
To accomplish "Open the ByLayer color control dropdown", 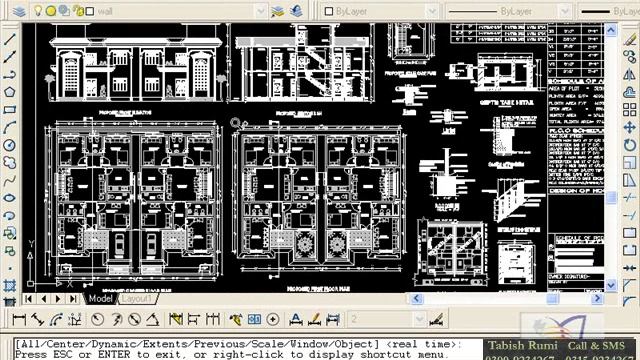I will pyautogui.click(x=432, y=11).
